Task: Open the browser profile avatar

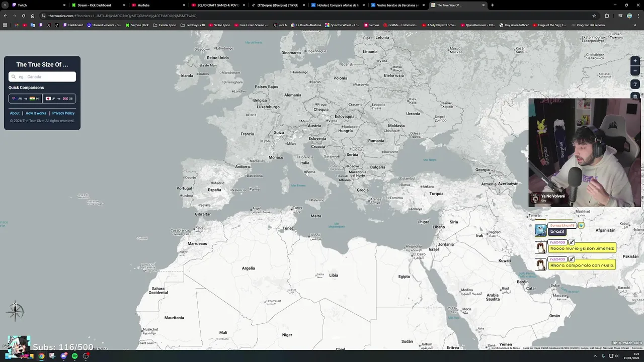Action: click(629, 16)
